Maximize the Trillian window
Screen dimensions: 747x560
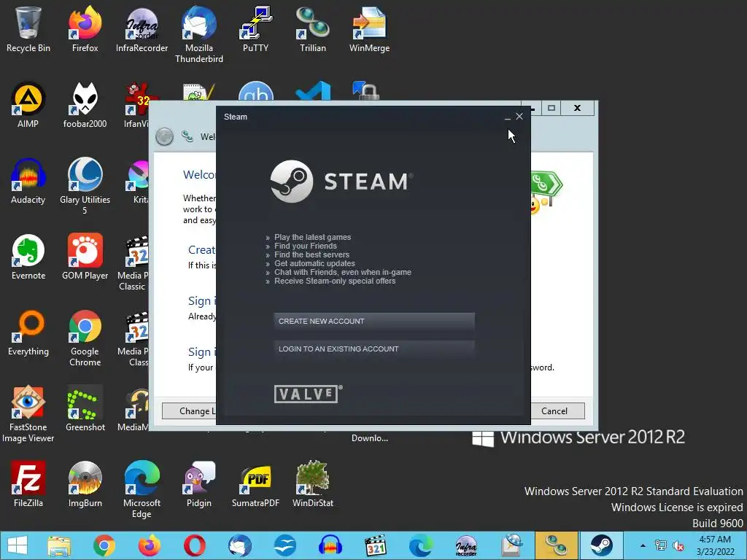click(x=551, y=108)
